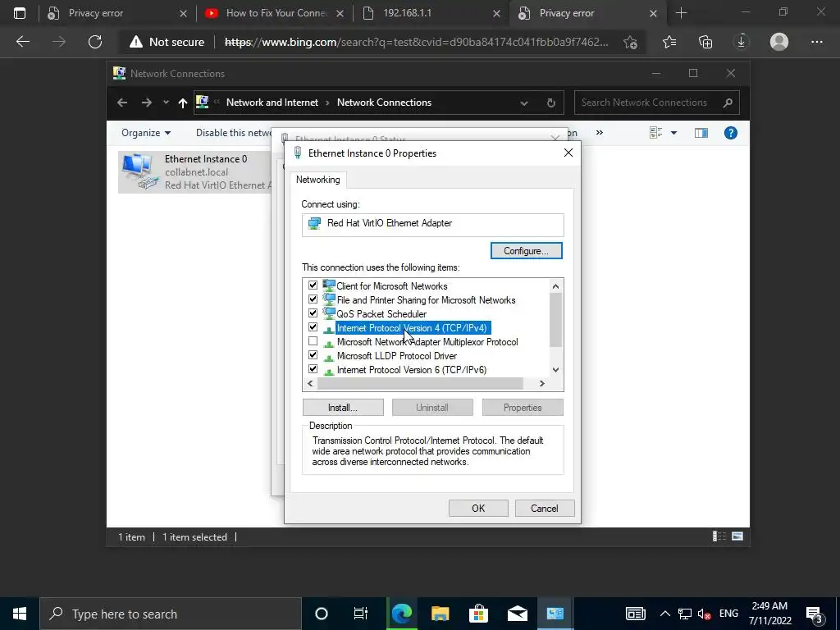Open the Edge profile avatar
This screenshot has width=840, height=630.
click(779, 42)
